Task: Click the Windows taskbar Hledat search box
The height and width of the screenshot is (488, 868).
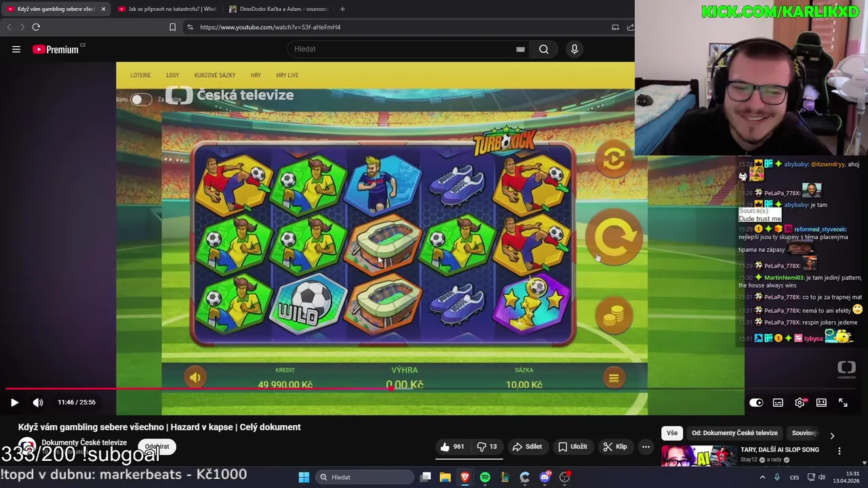Action: tap(366, 477)
